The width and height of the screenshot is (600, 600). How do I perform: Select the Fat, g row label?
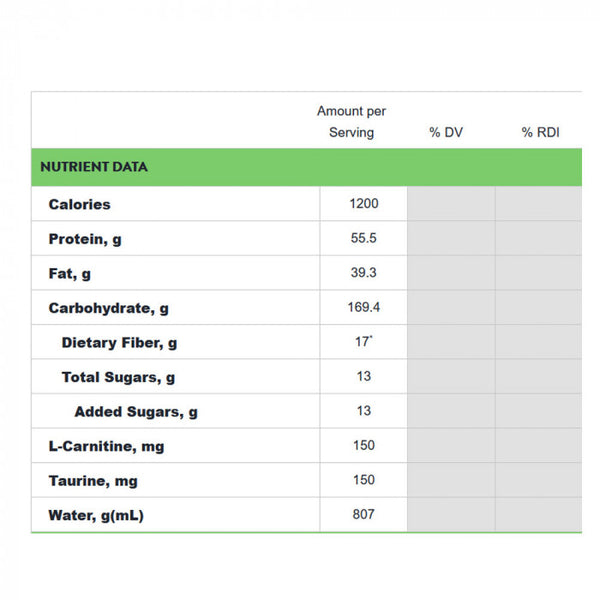(x=70, y=274)
